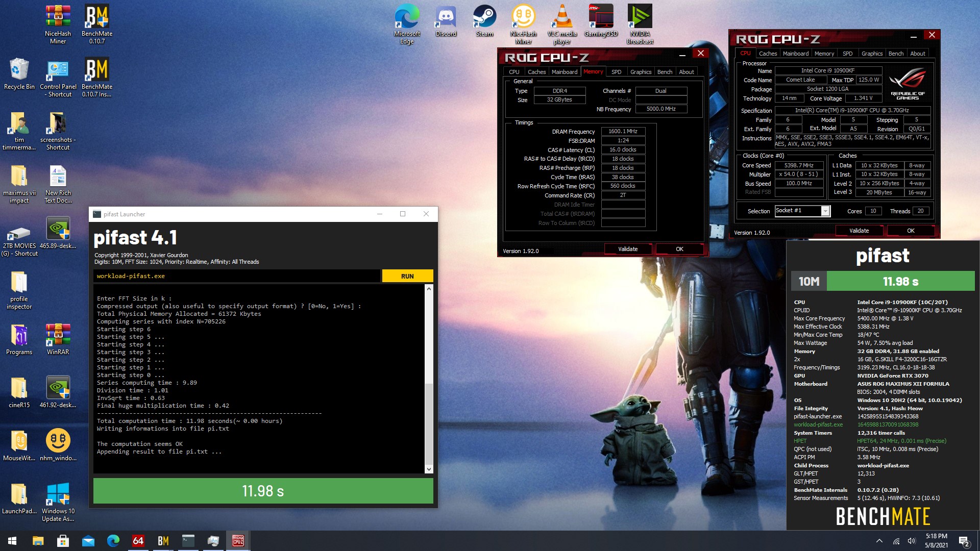Screen dimensions: 980x551
Task: Open nhm_windows smiley icon
Action: point(58,445)
